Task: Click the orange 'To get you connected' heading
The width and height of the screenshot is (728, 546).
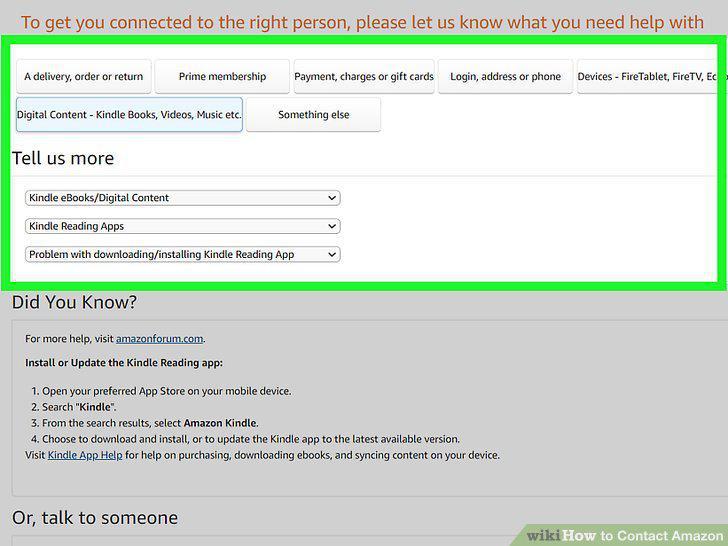Action: tap(362, 22)
